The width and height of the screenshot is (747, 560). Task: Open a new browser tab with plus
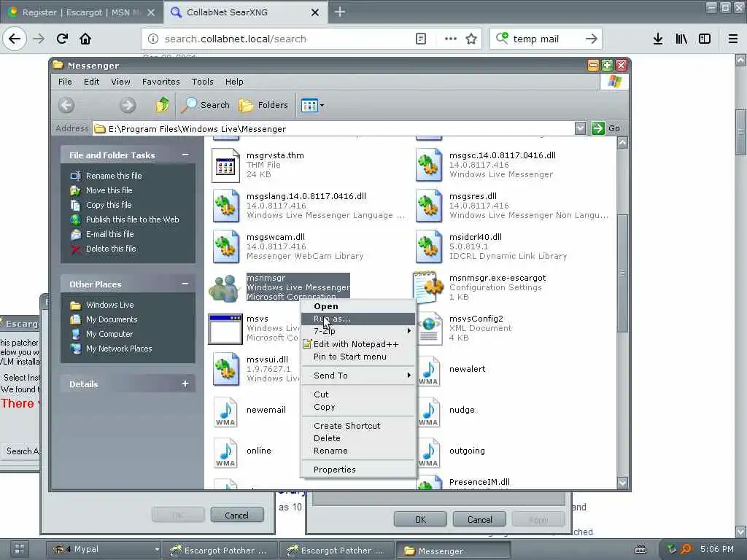click(340, 12)
